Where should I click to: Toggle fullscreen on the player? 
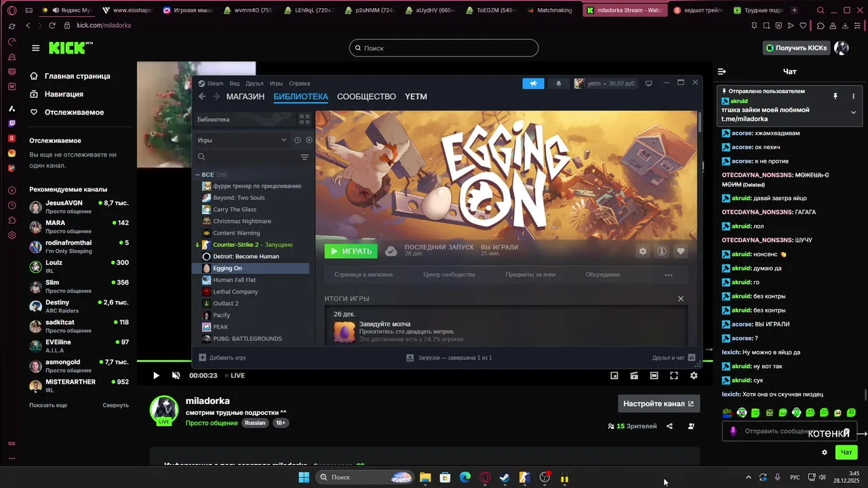click(674, 375)
